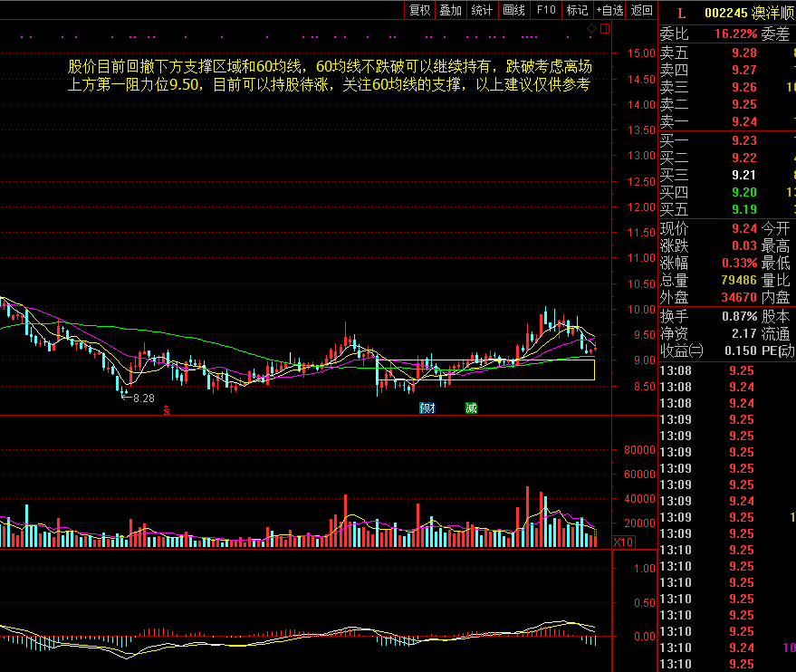Click the 量比 label
Screen dimensions: 796x672
(x=775, y=280)
